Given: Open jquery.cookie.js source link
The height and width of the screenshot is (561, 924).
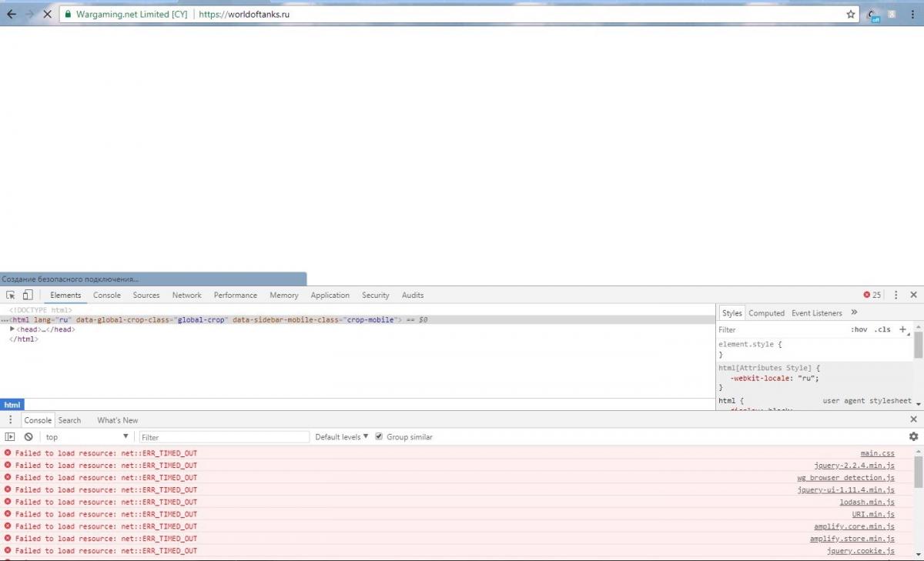Looking at the screenshot, I should click(x=861, y=551).
